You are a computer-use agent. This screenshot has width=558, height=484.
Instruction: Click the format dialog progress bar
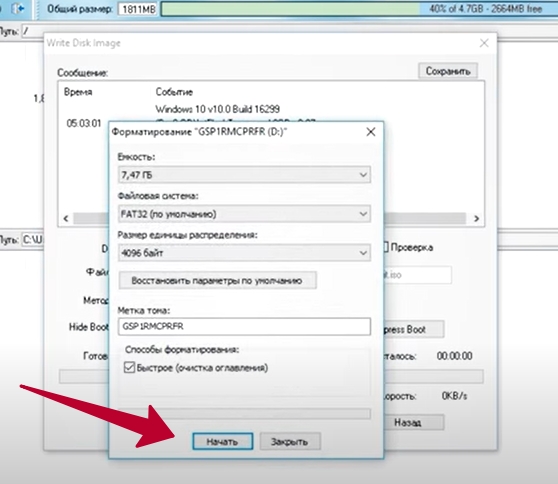pos(244,414)
